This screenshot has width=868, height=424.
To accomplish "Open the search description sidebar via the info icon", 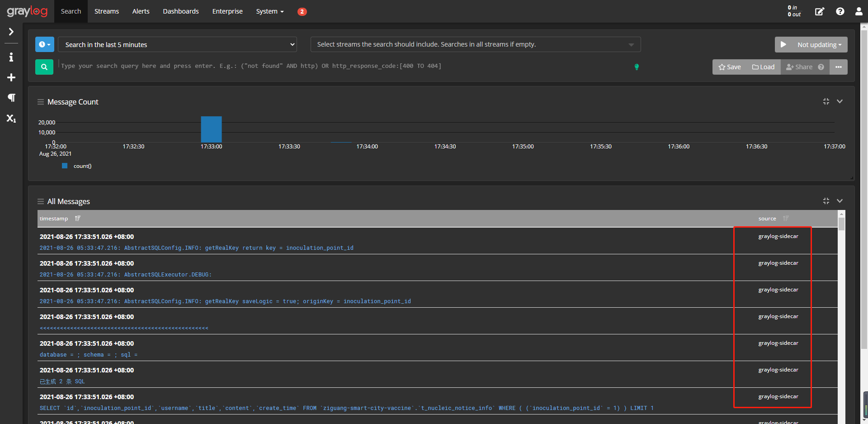I will point(11,57).
